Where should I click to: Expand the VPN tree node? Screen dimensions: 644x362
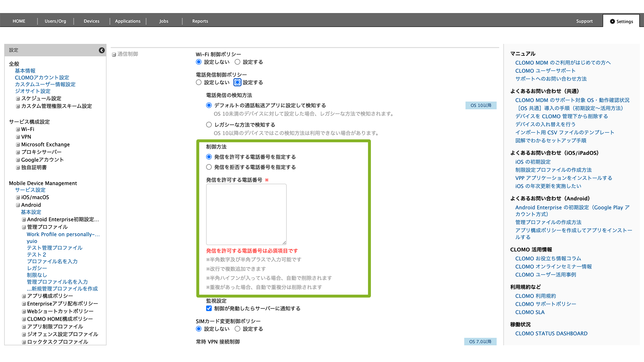click(18, 137)
